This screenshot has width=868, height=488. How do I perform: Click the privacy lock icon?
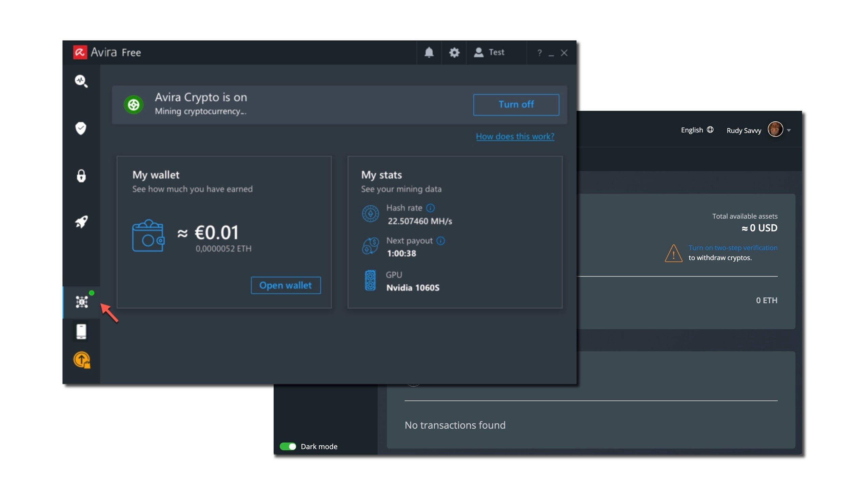tap(81, 175)
